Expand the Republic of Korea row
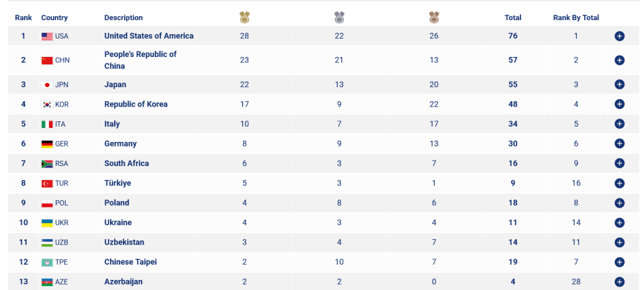The height and width of the screenshot is (290, 644). pos(619,104)
